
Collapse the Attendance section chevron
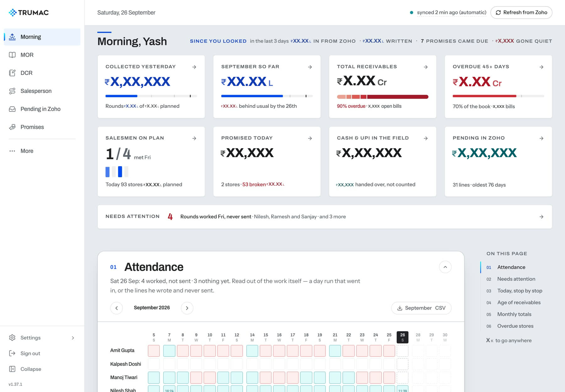445,267
